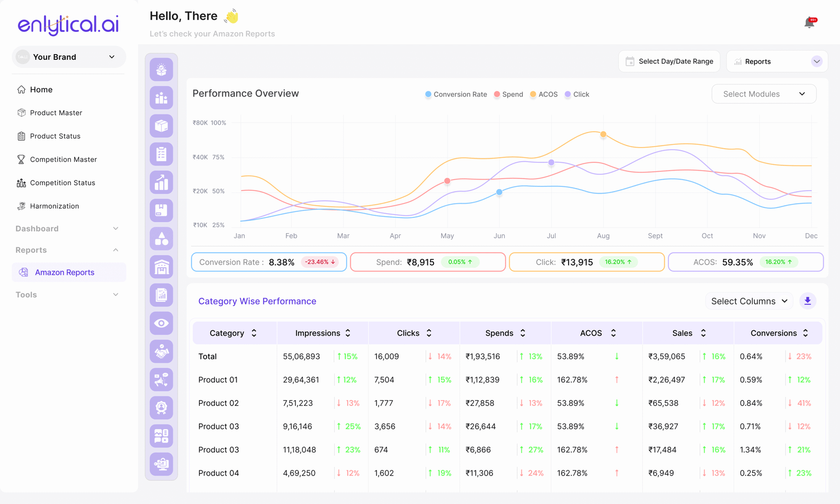This screenshot has height=504, width=840.
Task: Go to Product Master in sidebar
Action: 56,113
